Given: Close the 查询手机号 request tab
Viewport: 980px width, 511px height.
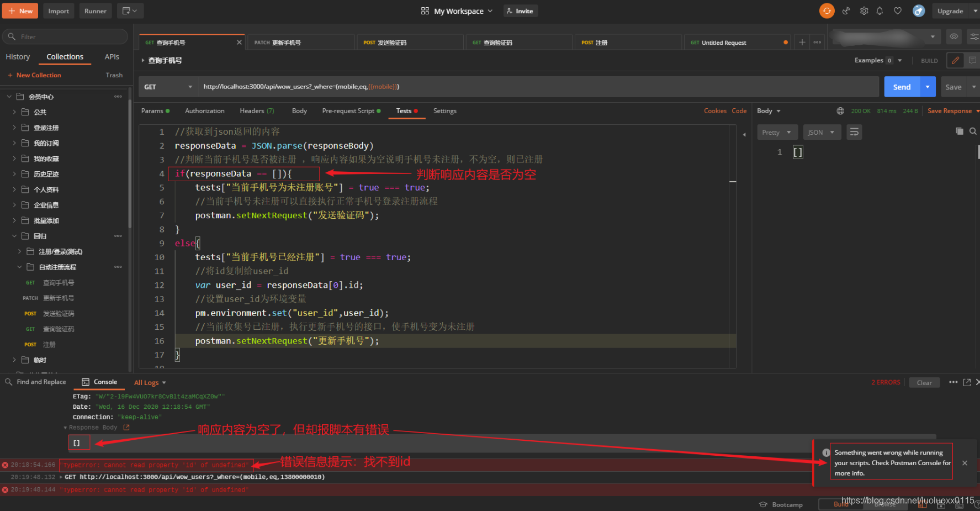Looking at the screenshot, I should (239, 43).
